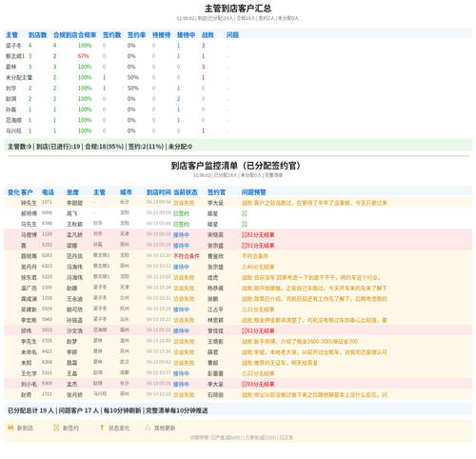Click the 新签约 legend icon
The height and width of the screenshot is (459, 476).
(x=56, y=428)
